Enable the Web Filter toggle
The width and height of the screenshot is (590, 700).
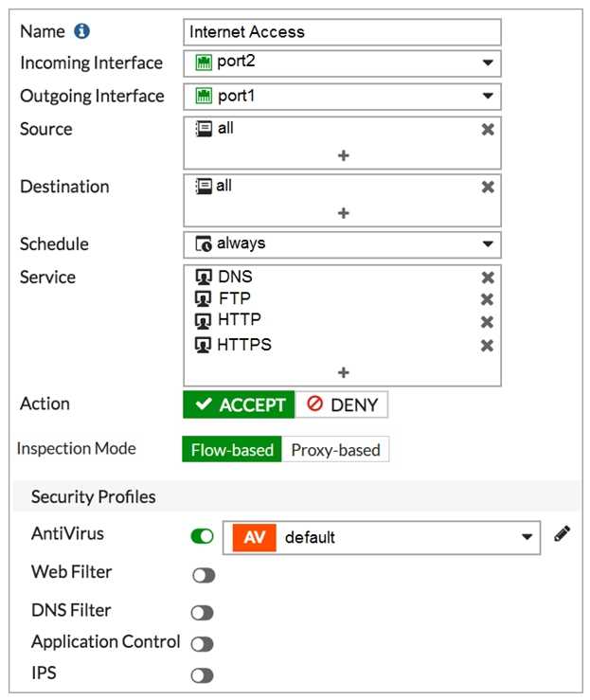(202, 575)
